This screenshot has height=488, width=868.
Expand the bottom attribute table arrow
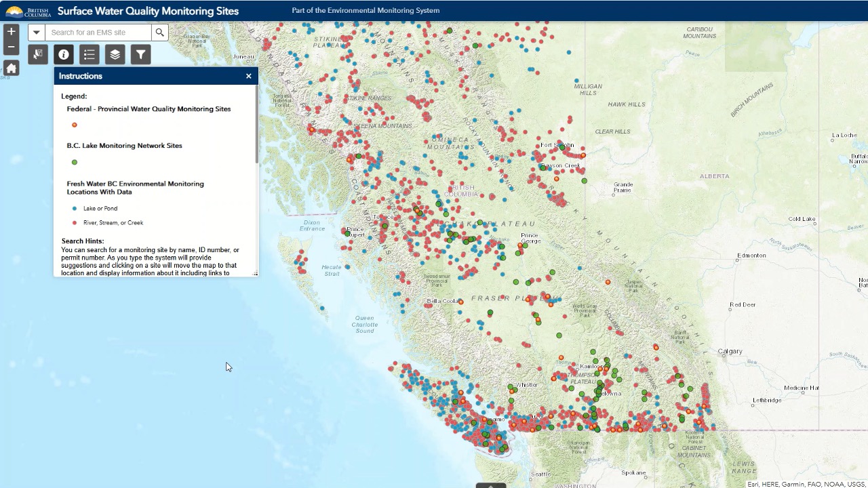[x=491, y=485]
